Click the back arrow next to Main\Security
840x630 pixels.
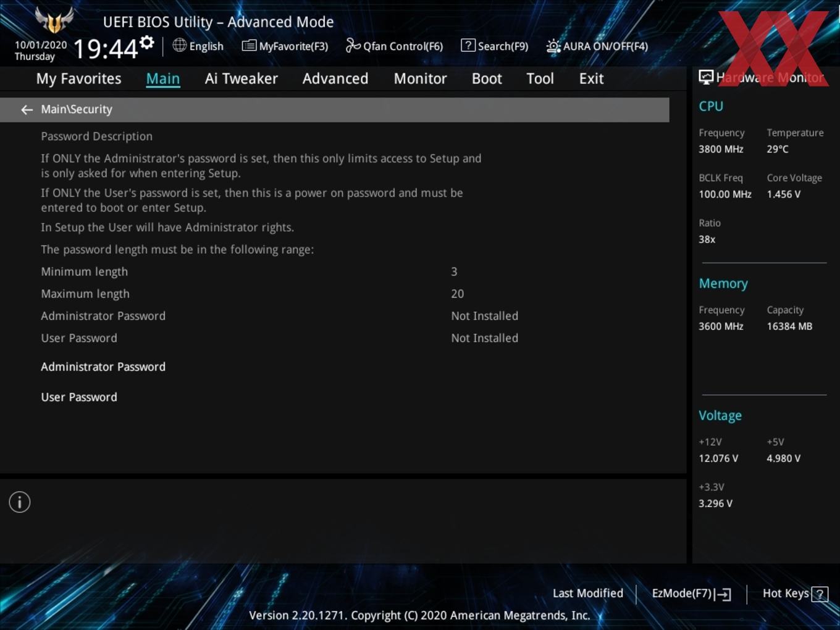tap(27, 110)
